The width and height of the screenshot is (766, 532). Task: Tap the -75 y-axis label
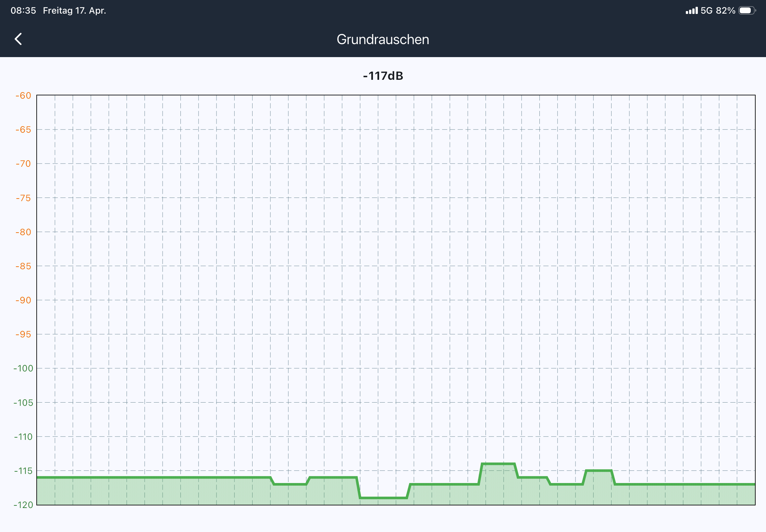point(23,198)
